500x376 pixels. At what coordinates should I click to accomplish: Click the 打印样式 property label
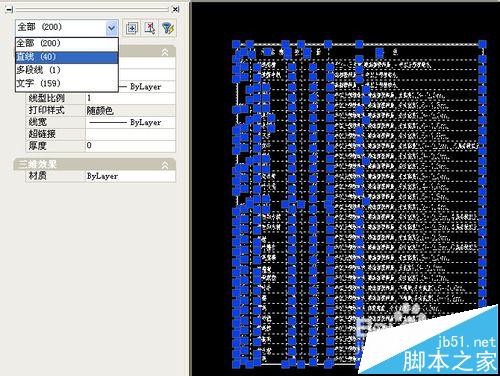(47, 110)
